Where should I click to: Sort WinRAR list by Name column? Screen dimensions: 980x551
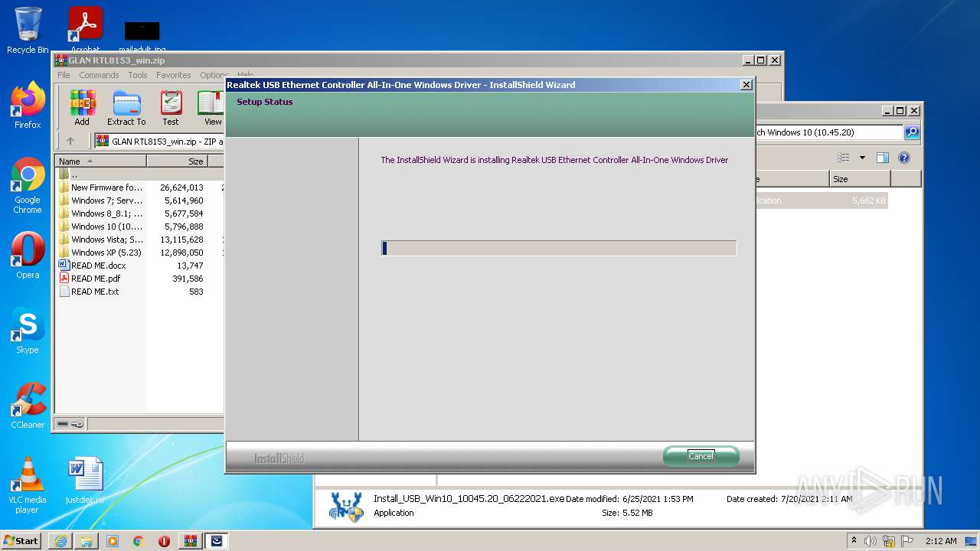(x=100, y=161)
